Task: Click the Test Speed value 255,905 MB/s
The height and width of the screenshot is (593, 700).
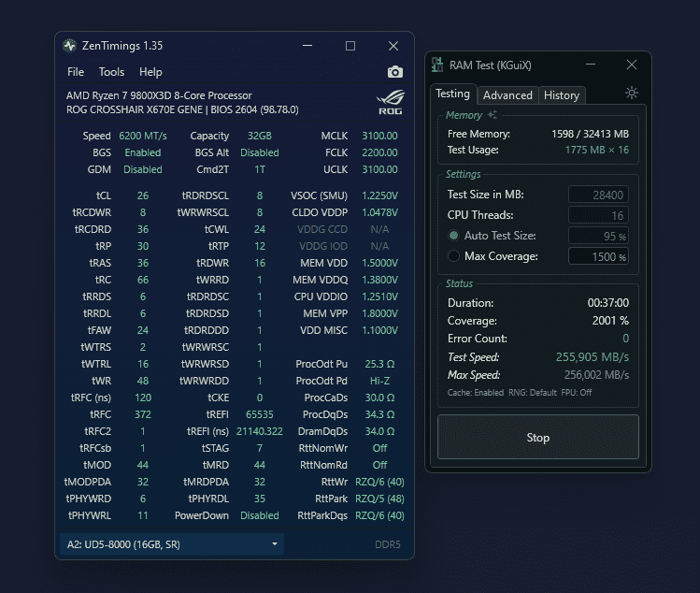Action: point(592,357)
